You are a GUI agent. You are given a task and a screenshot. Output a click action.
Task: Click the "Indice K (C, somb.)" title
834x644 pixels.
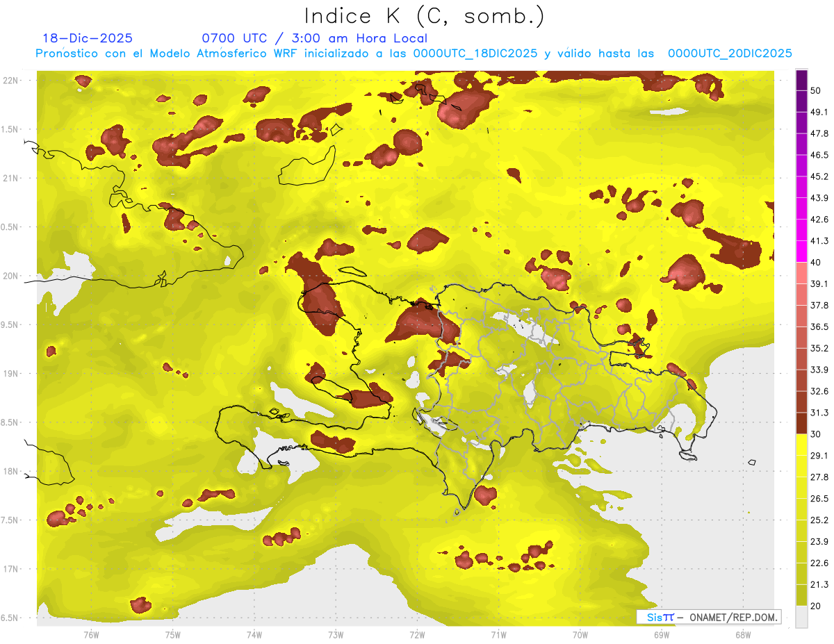425,16
